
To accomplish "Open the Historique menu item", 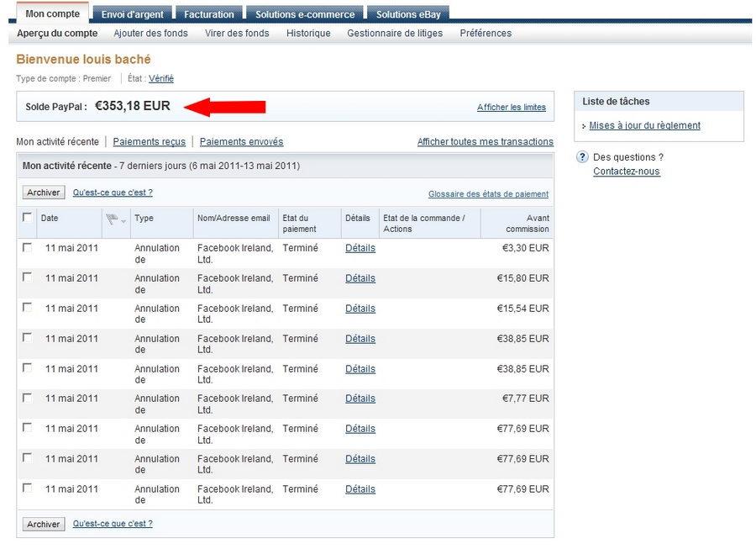I will tap(308, 33).
